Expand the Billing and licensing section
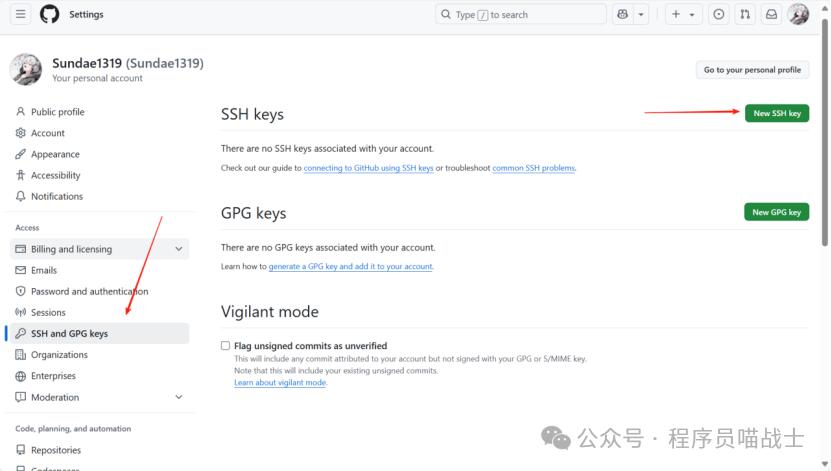The width and height of the screenshot is (831, 471). click(179, 249)
